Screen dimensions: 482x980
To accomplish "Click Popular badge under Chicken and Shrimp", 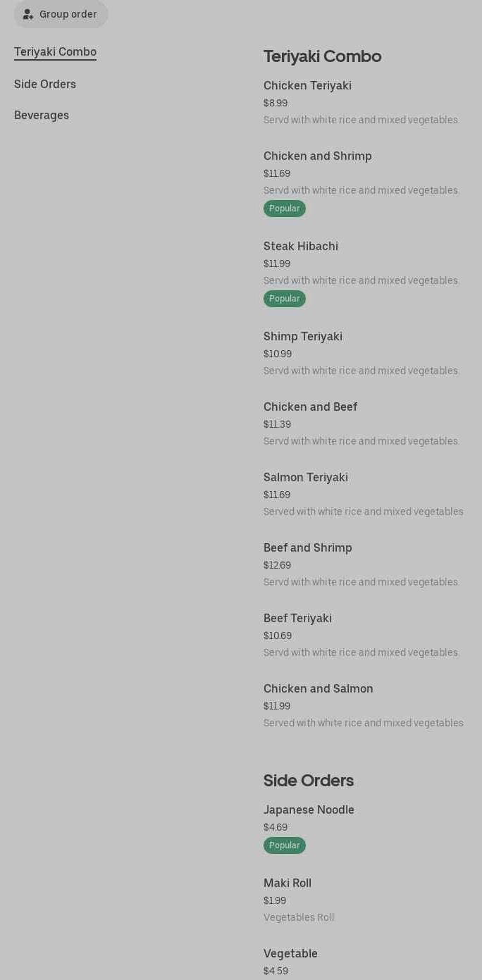I will [x=285, y=209].
